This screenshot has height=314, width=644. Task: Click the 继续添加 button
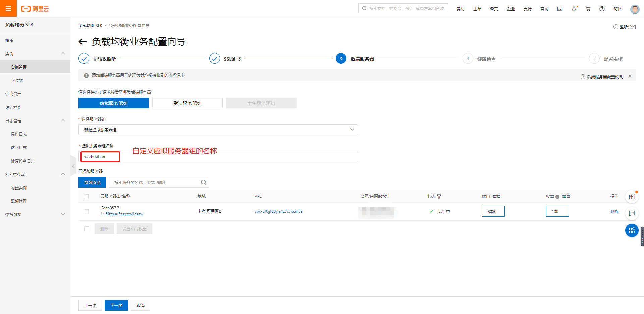92,182
